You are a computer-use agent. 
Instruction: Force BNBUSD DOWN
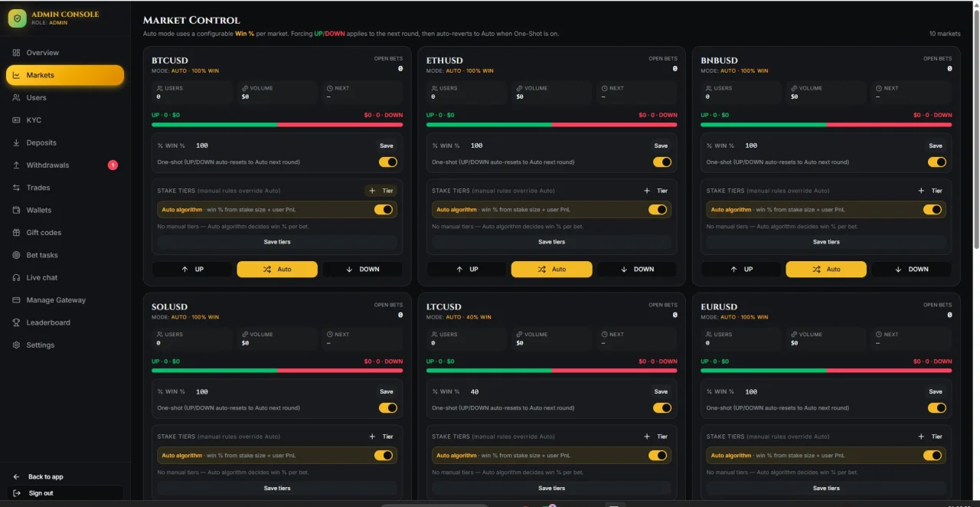(912, 269)
